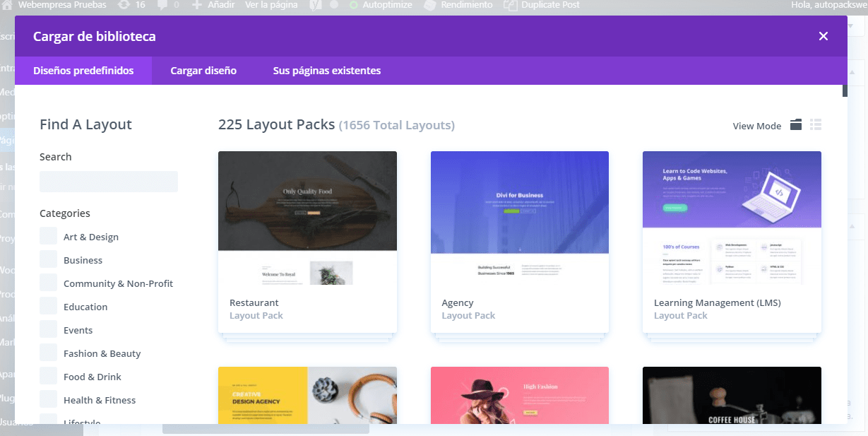868x436 pixels.
Task: Click the Añadir new content button
Action: point(214,5)
